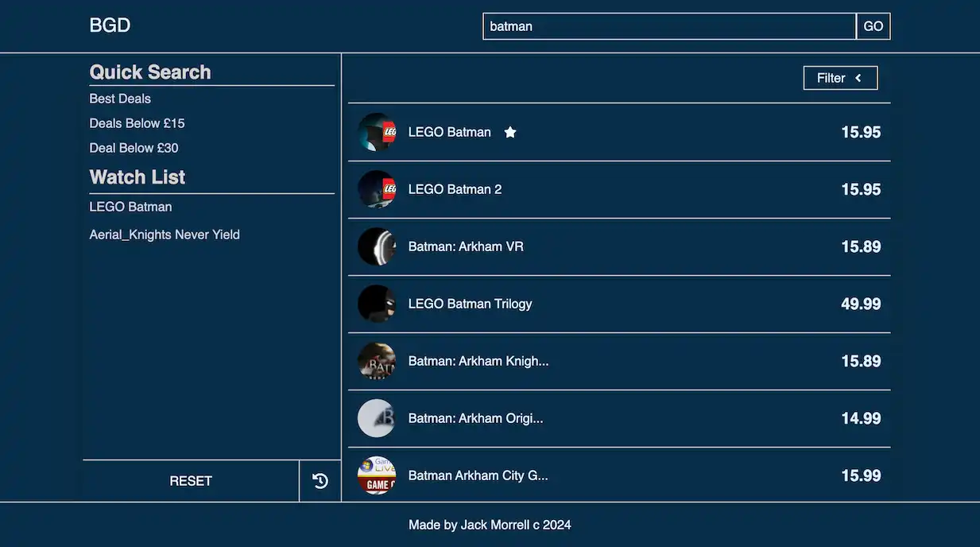Focus the search field containing batman
Viewport: 980px width, 547px height.
pyautogui.click(x=669, y=26)
